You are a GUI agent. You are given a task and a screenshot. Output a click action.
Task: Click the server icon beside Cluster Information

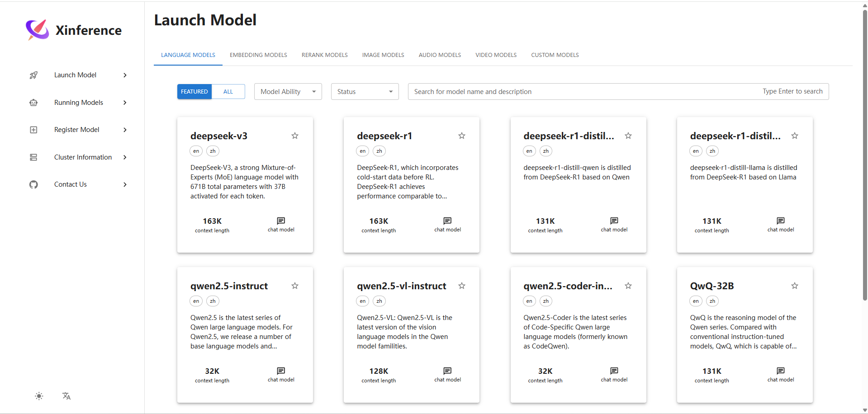[33, 157]
